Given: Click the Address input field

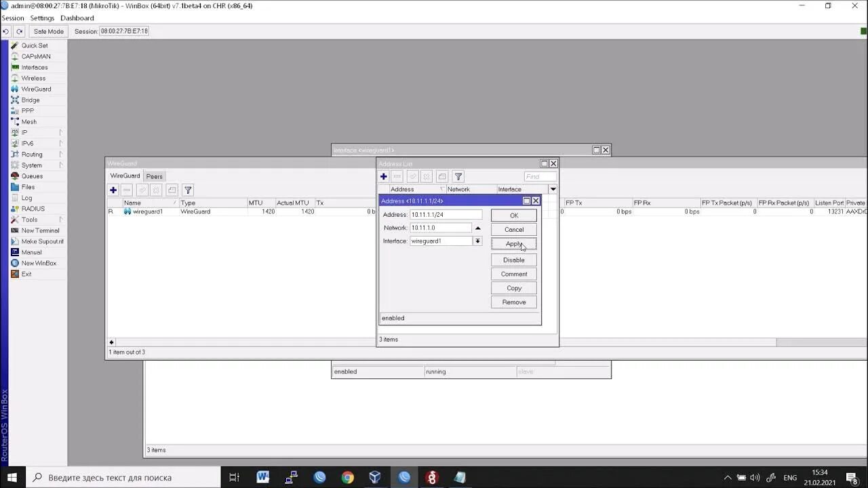Looking at the screenshot, I should [446, 214].
